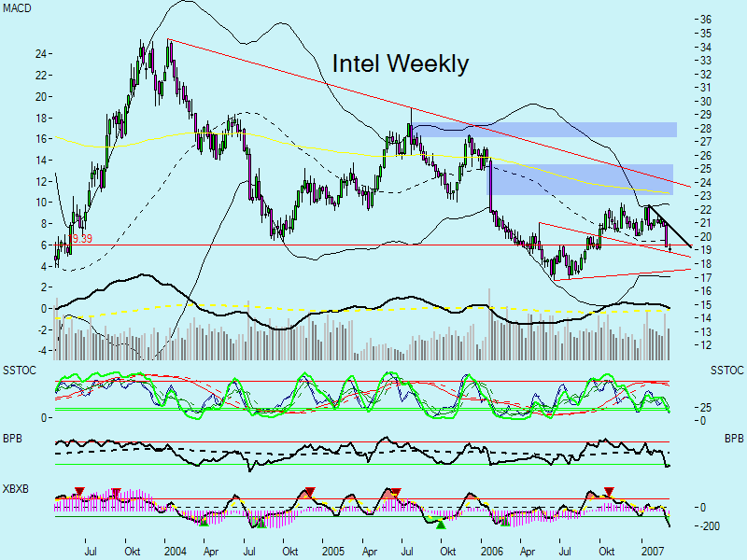Viewport: 747px width, 560px height.
Task: Click the price axis value "29"
Action: tap(706, 115)
